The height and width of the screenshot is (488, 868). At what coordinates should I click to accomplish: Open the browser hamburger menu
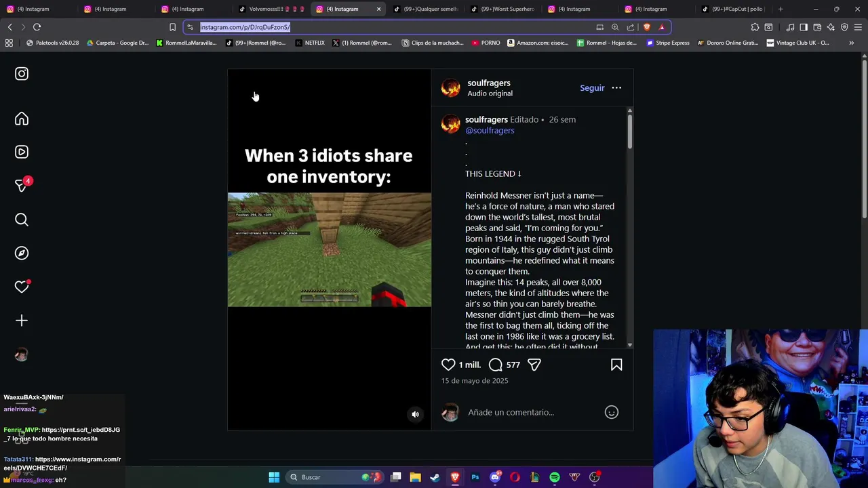[858, 27]
